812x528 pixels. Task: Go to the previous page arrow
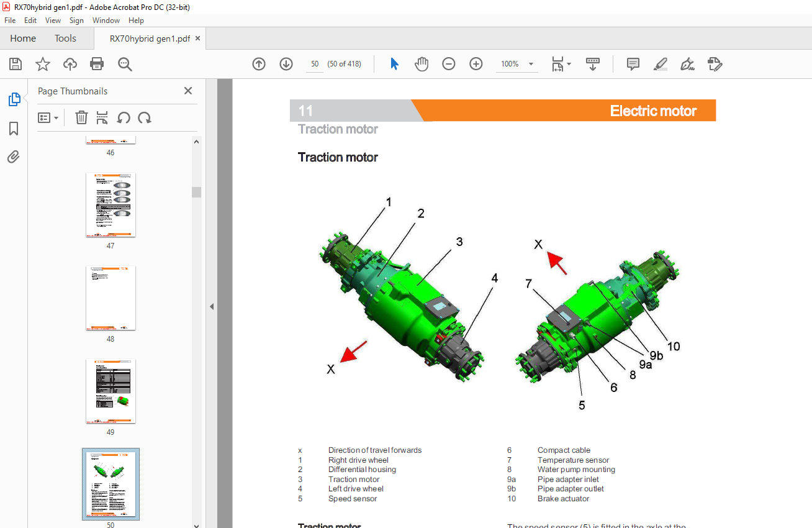(259, 64)
